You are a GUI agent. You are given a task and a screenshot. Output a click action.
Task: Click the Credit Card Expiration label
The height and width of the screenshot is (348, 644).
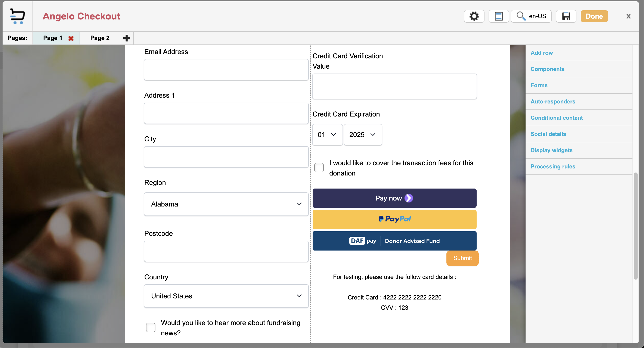point(346,114)
